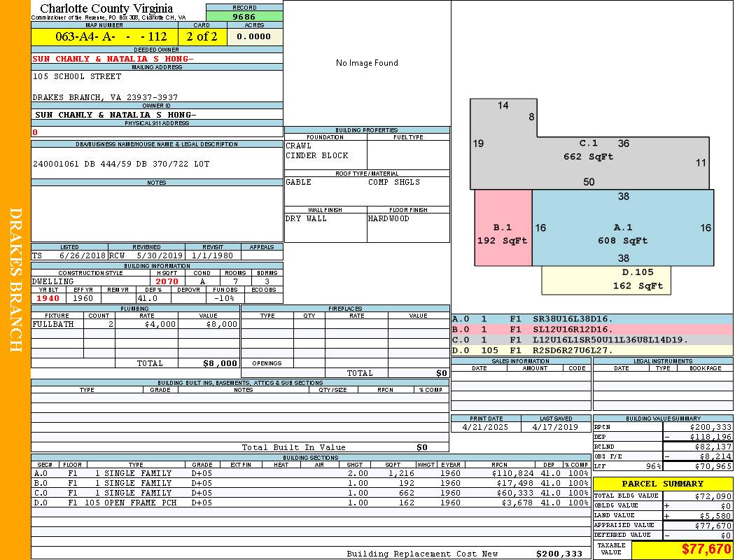This screenshot has height=560, width=735.
Task: Click the red H SQFT value 2070
Action: click(167, 281)
